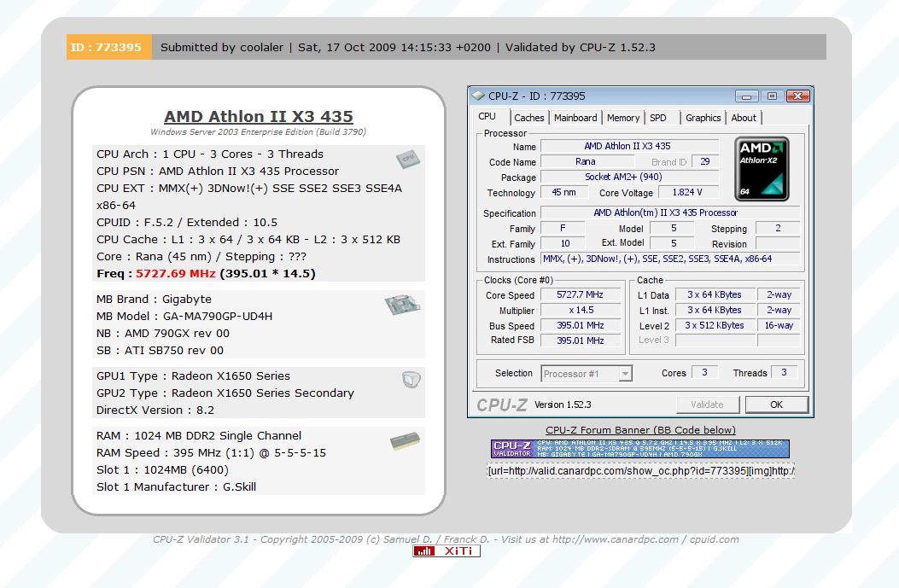This screenshot has height=588, width=899.
Task: Click the motherboard icon beside MB Brand
Action: tap(402, 305)
